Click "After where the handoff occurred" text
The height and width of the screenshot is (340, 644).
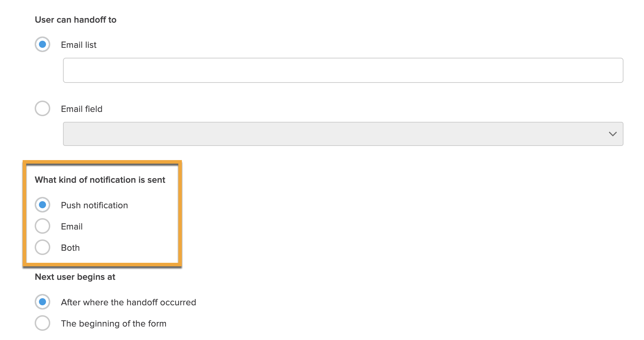coord(128,302)
